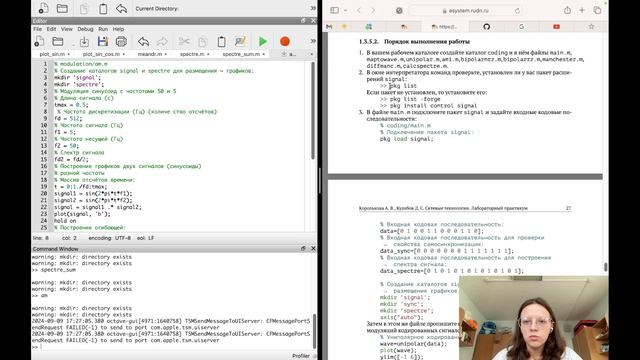The height and width of the screenshot is (360, 640).
Task: Go forward in Safari browser
Action: [373, 10]
